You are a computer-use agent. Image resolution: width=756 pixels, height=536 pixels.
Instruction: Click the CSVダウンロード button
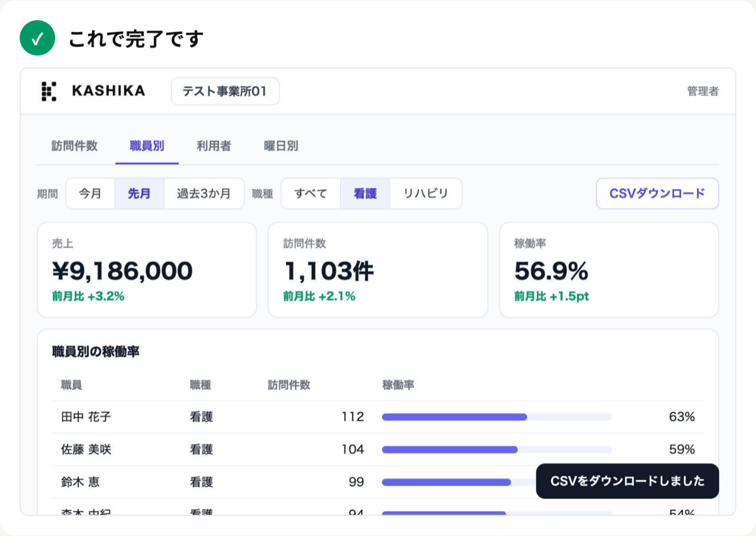(x=657, y=193)
